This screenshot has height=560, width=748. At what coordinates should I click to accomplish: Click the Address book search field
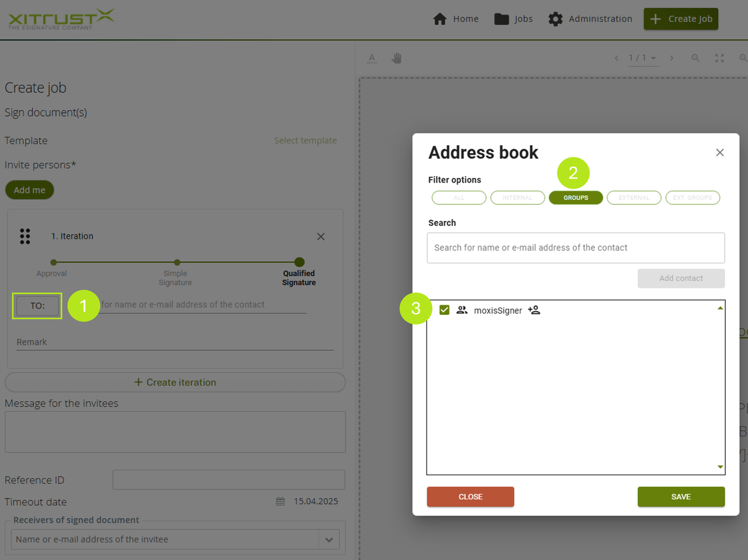[576, 248]
